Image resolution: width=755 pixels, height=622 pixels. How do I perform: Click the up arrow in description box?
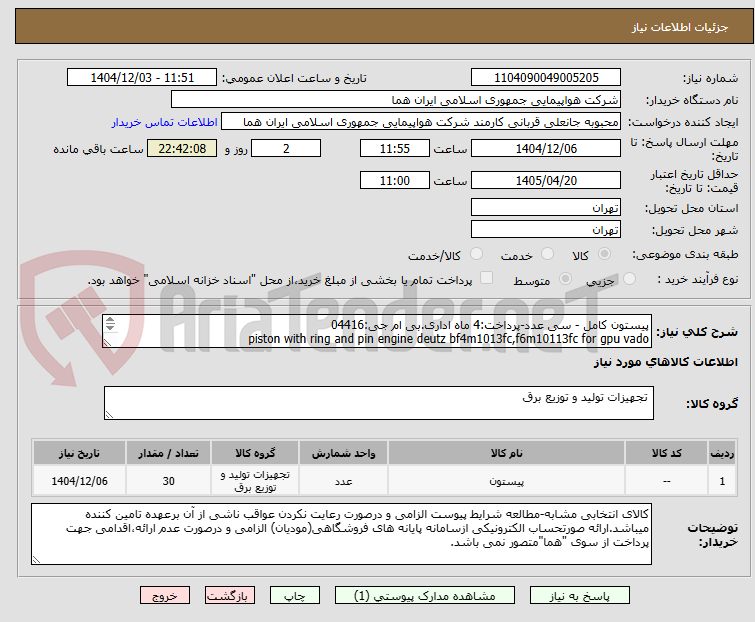[x=110, y=321]
